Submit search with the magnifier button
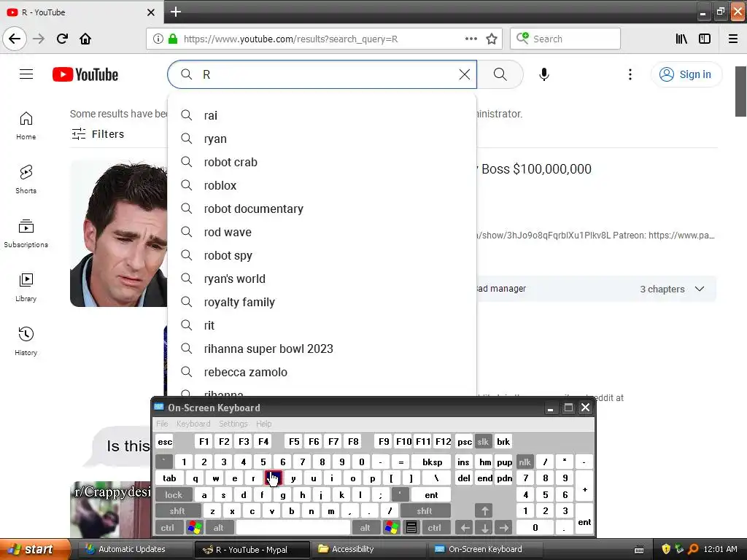The image size is (747, 560). pos(500,74)
